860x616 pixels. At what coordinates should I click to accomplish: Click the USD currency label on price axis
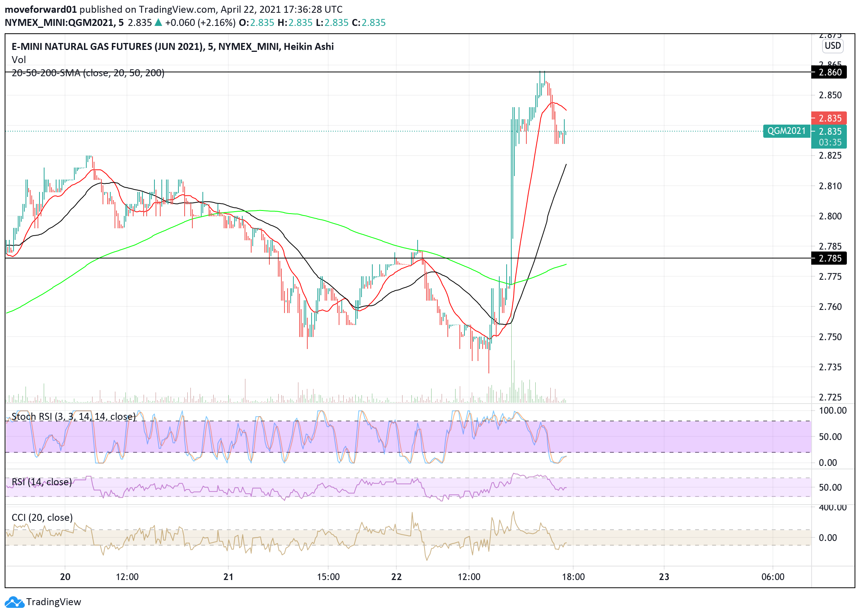833,46
